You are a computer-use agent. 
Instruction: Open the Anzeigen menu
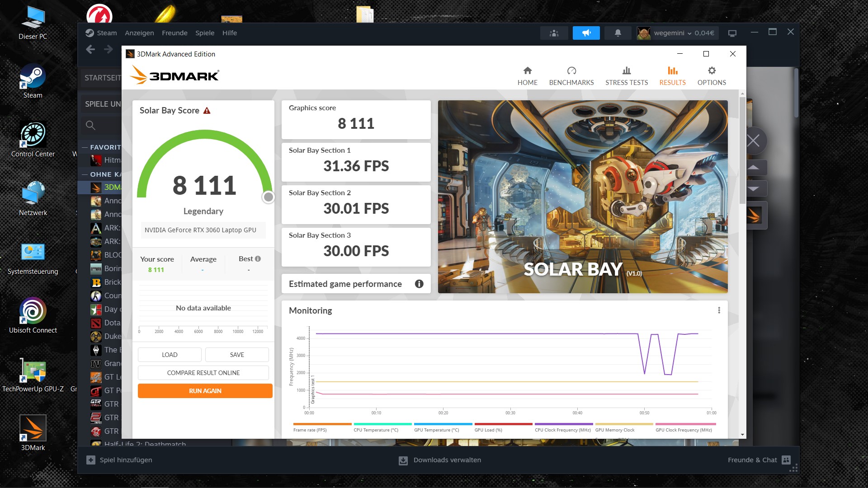pos(139,33)
